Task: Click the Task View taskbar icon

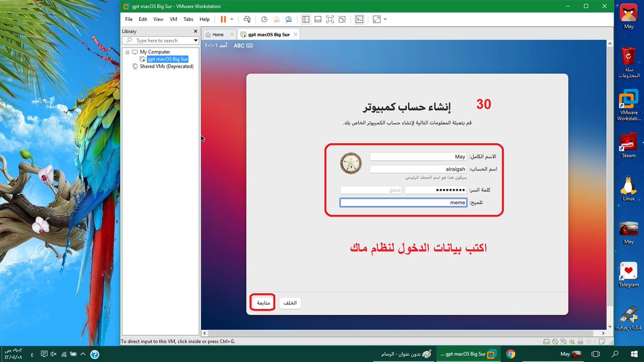Action: (x=595, y=354)
